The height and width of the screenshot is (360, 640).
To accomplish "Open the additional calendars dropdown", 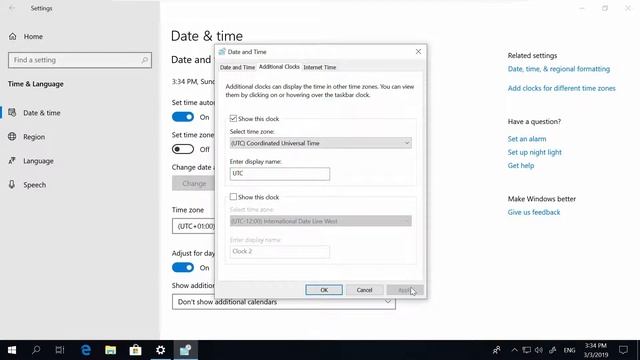I will pyautogui.click(x=284, y=302).
